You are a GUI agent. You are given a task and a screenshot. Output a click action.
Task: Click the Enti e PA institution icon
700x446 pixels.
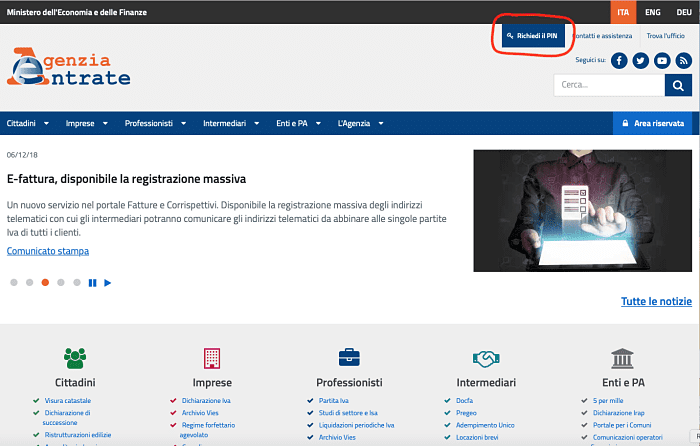click(623, 358)
